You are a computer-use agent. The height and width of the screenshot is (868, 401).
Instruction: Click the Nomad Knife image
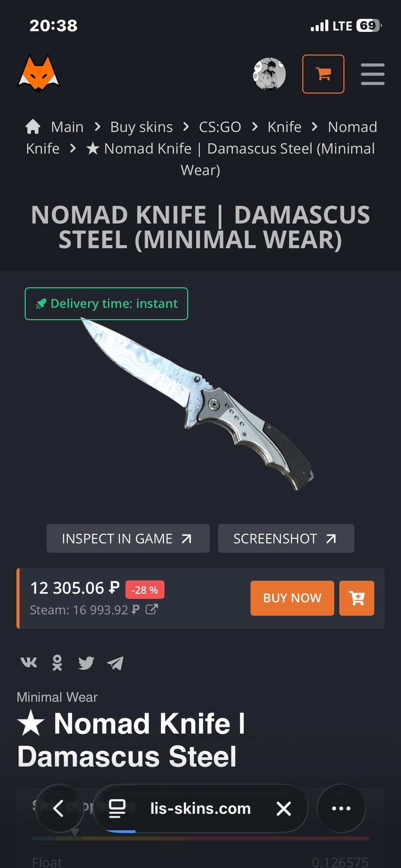[197, 404]
